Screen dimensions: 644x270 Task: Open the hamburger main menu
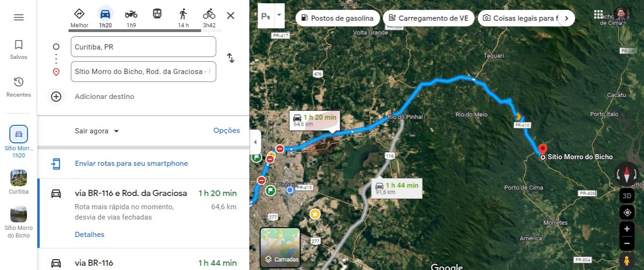[x=18, y=17]
